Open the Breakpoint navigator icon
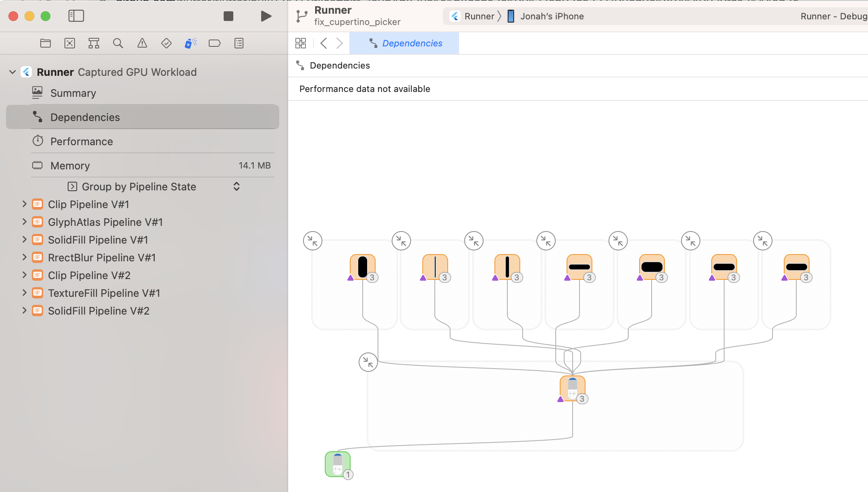 (x=214, y=43)
